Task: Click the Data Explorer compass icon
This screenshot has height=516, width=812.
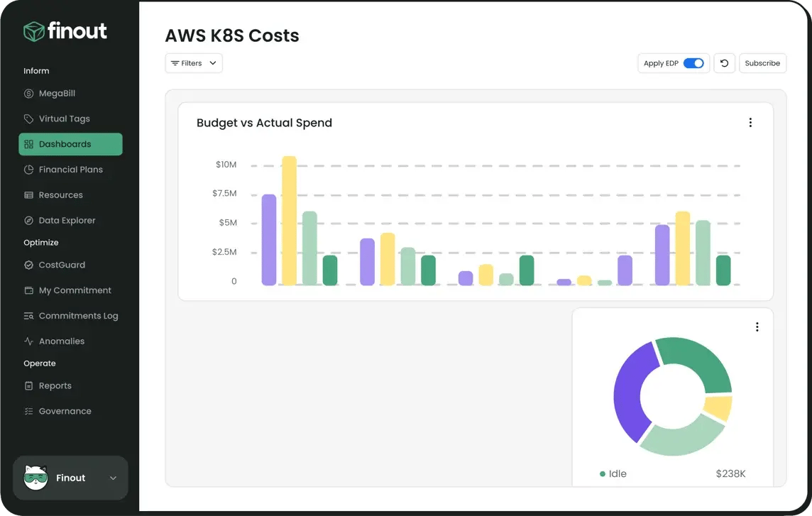Action: point(28,221)
